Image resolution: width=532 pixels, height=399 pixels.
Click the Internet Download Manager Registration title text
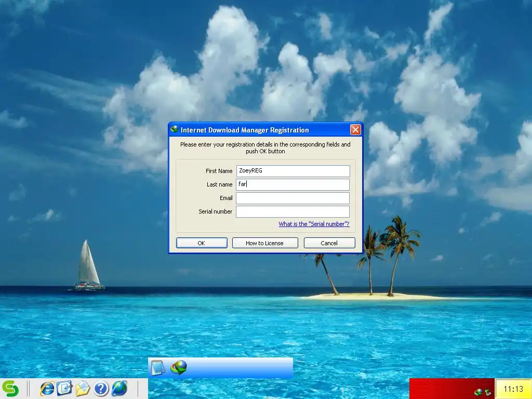click(245, 130)
